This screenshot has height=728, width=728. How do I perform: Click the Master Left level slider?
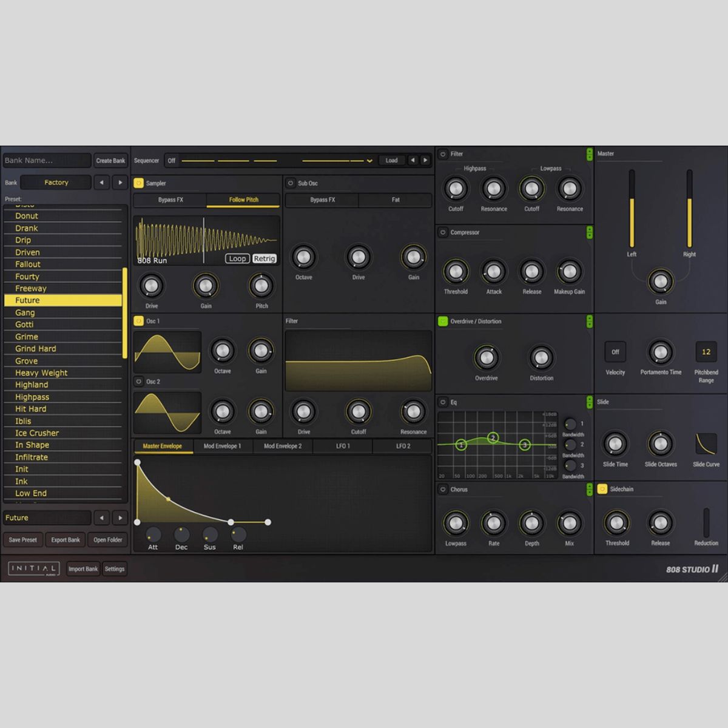pyautogui.click(x=632, y=209)
